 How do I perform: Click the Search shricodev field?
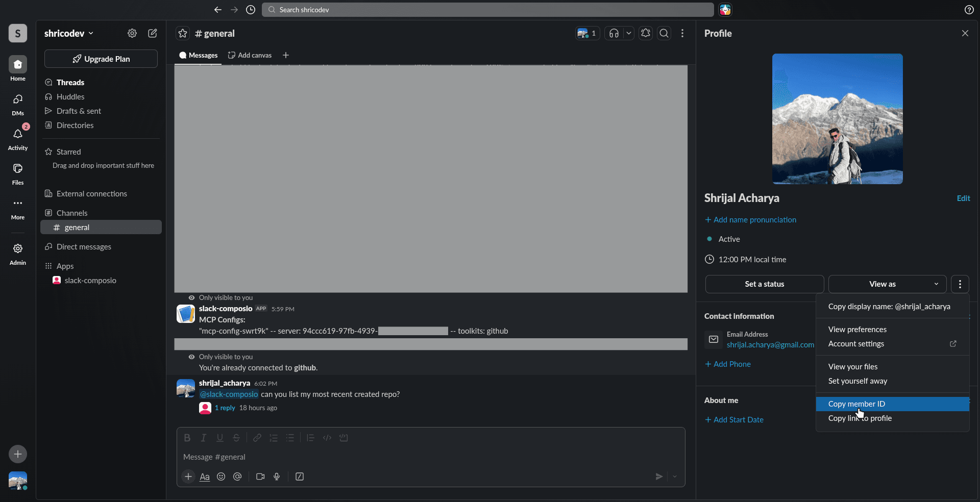(487, 10)
